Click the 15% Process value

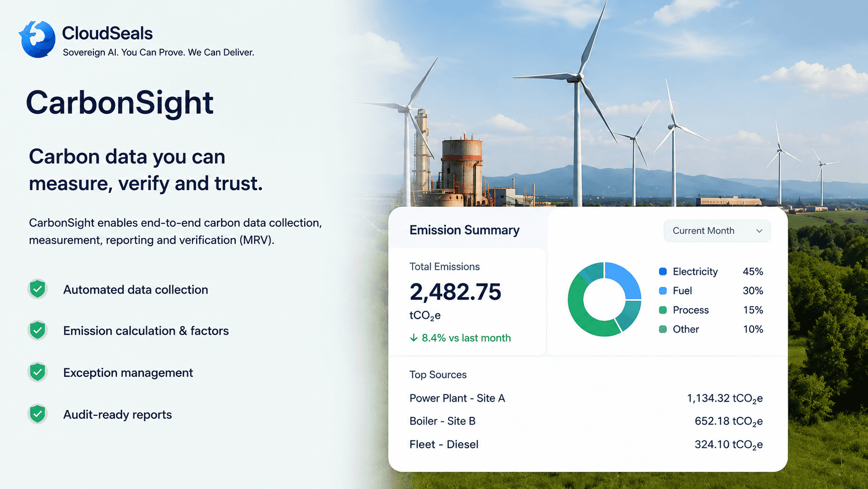(753, 310)
